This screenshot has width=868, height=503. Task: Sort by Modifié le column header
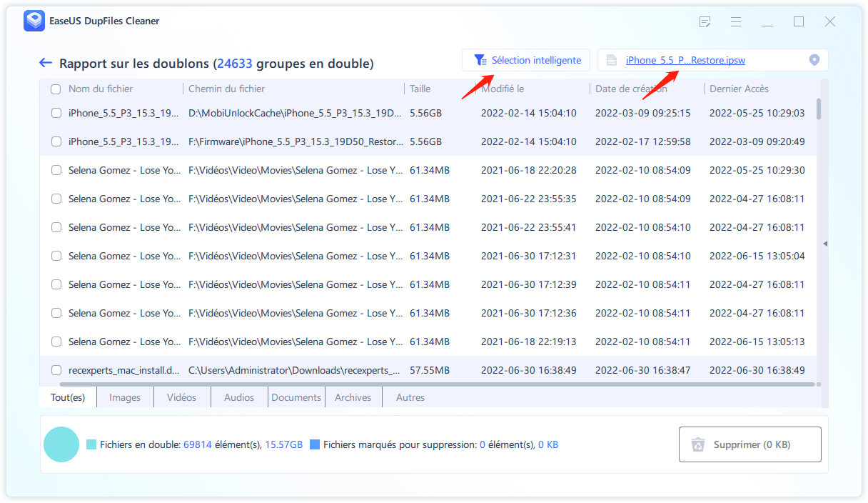pyautogui.click(x=503, y=89)
